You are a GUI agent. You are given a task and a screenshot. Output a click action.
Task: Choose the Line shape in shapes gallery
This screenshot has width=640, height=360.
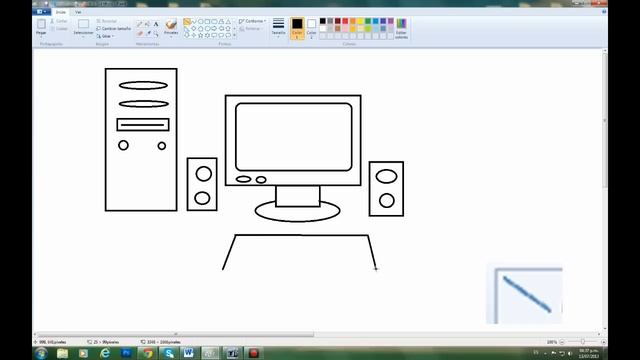pyautogui.click(x=187, y=22)
